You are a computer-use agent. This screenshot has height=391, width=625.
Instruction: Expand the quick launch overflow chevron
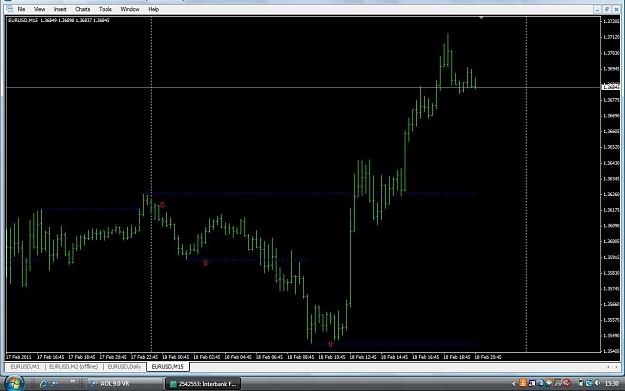pos(73,382)
